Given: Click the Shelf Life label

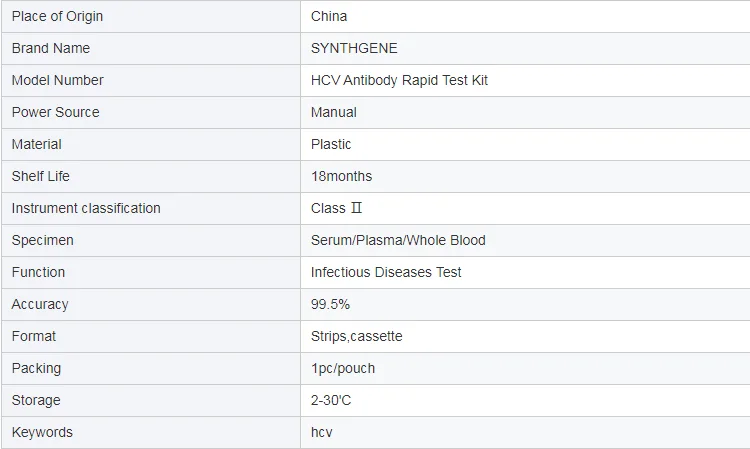Looking at the screenshot, I should [x=41, y=176].
